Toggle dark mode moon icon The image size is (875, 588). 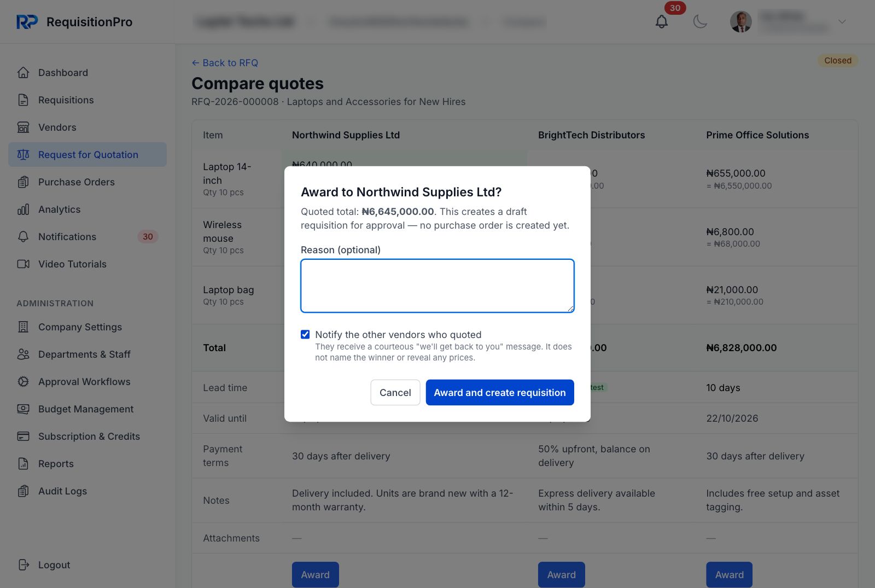(700, 22)
